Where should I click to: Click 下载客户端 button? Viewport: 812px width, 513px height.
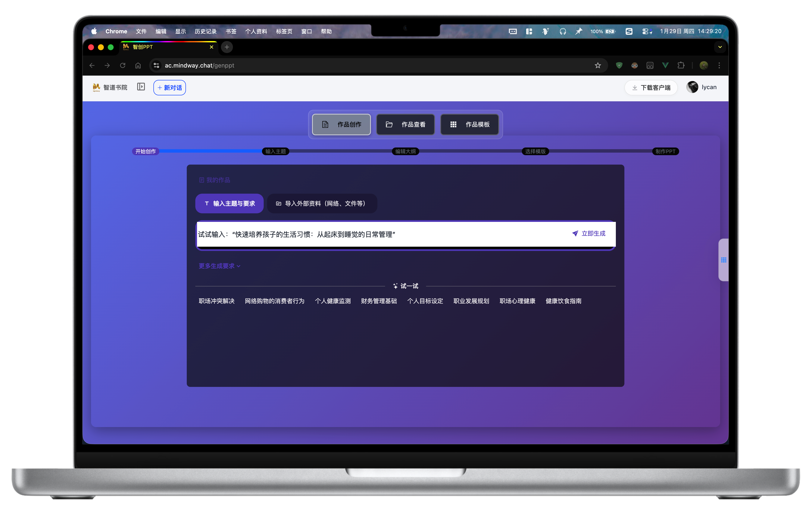click(x=651, y=88)
